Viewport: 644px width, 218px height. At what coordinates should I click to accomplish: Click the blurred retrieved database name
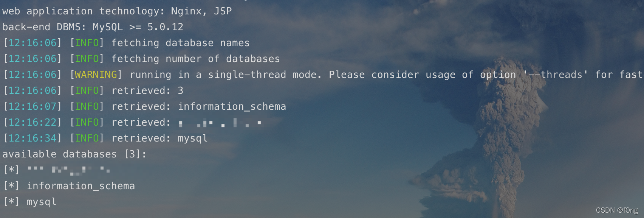click(x=220, y=123)
